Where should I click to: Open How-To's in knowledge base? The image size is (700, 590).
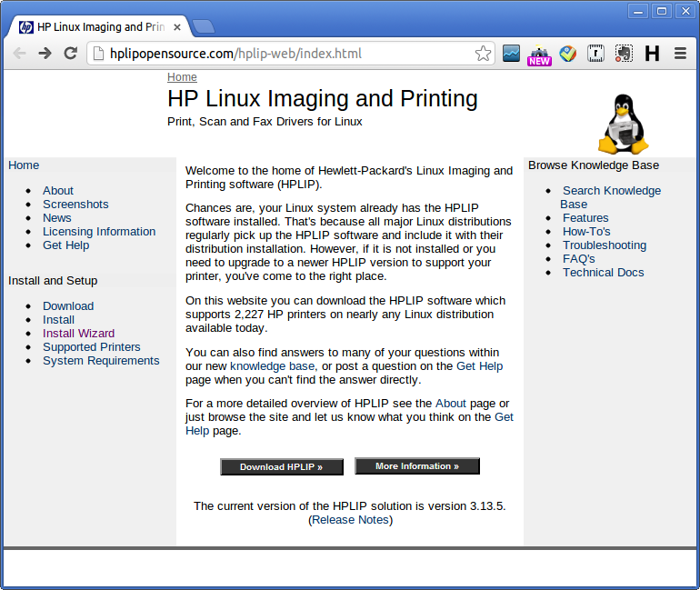point(586,232)
